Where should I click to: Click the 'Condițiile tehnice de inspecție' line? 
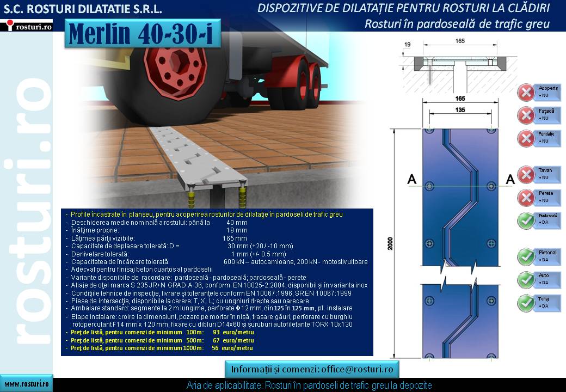pos(208,293)
